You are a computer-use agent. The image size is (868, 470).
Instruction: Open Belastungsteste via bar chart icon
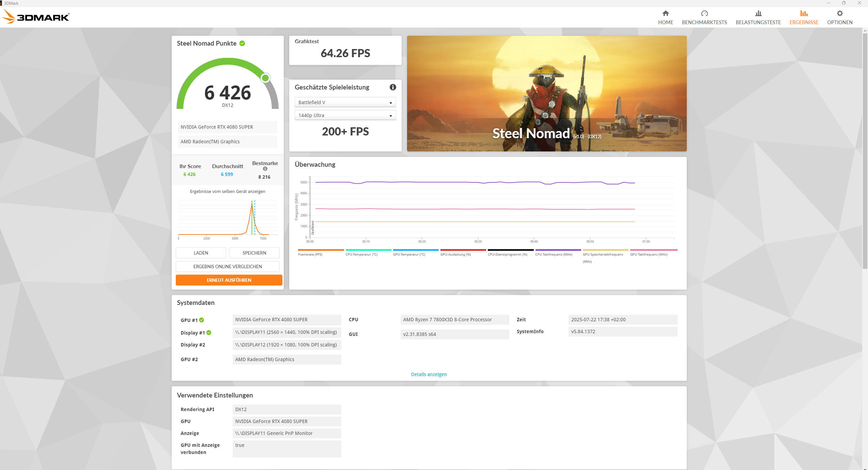[x=758, y=13]
